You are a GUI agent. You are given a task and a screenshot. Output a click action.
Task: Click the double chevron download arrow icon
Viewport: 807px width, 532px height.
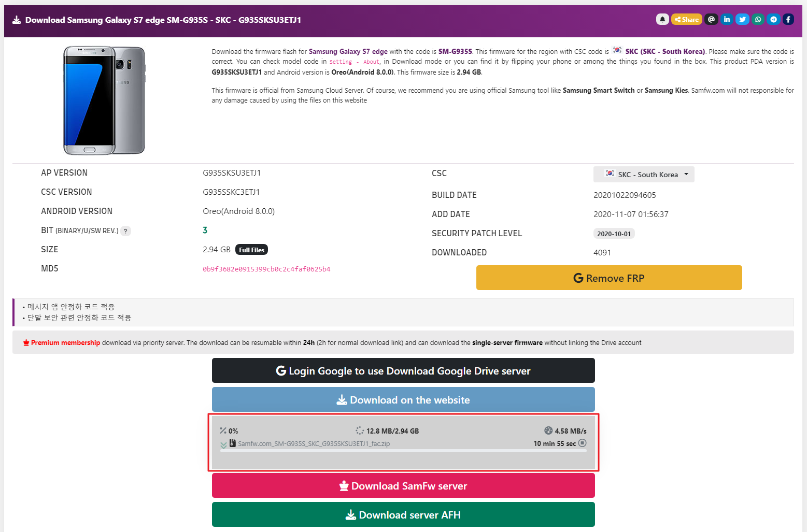pyautogui.click(x=223, y=444)
